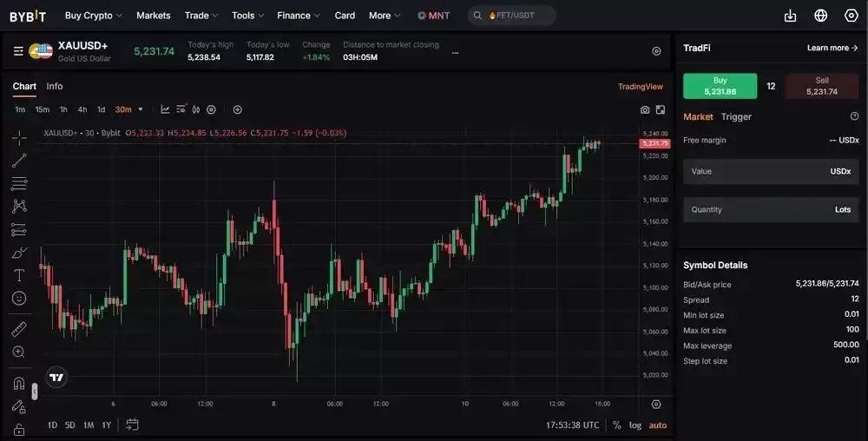Open the Buy Crypto dropdown menu
The height and width of the screenshot is (441, 868).
[94, 16]
